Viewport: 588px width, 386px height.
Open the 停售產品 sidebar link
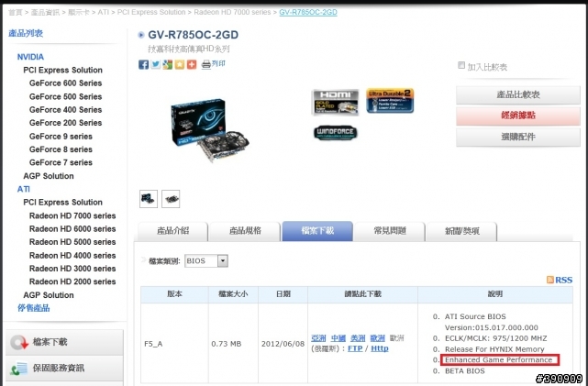[x=33, y=308]
